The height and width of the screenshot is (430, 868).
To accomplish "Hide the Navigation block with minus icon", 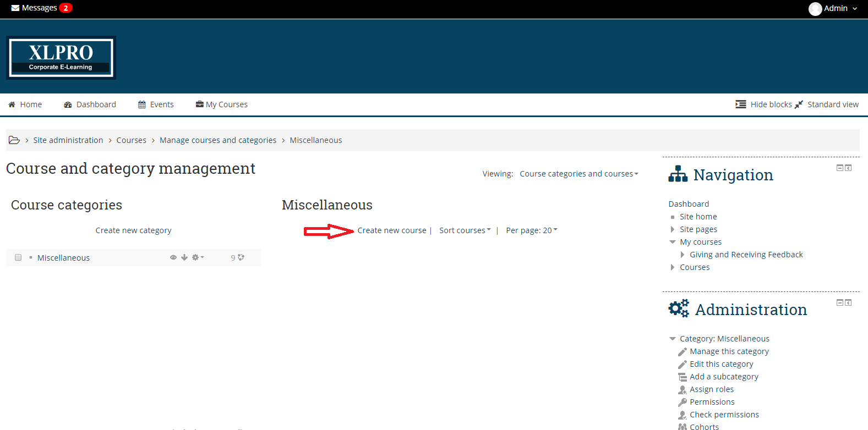I will [839, 168].
